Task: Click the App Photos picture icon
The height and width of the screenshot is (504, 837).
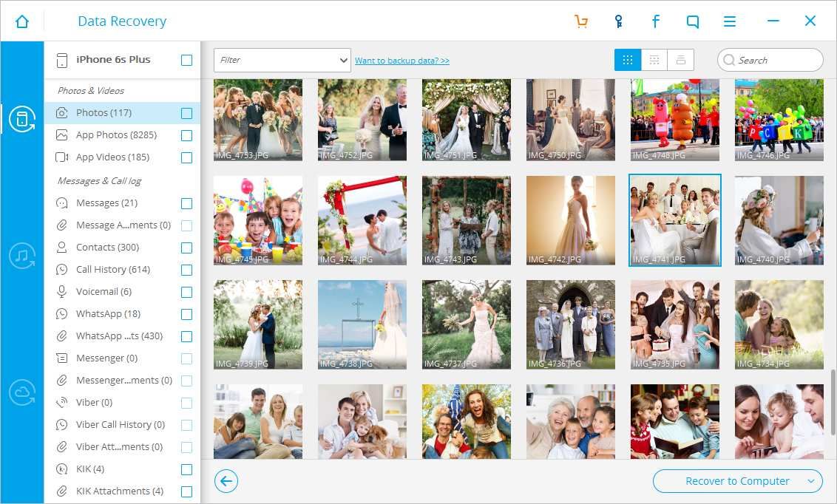Action: pyautogui.click(x=62, y=135)
